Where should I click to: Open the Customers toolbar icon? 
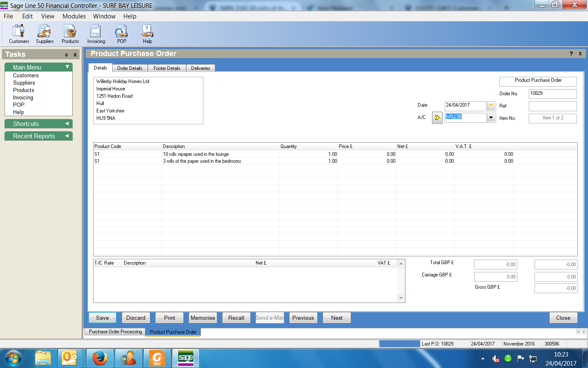(x=19, y=34)
